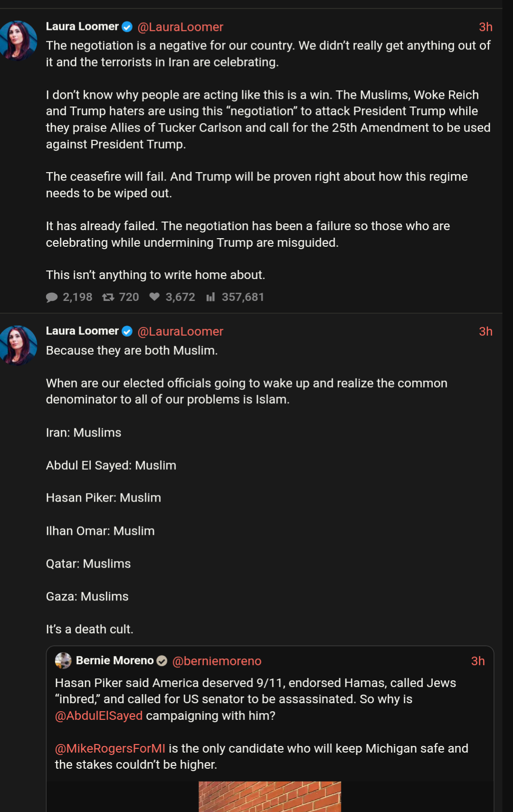
Task: Click the blue verified badge on the first tweet
Action: click(127, 27)
